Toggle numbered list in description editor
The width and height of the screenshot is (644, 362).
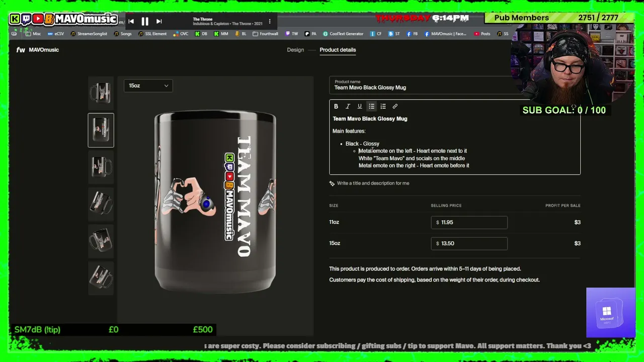click(383, 107)
